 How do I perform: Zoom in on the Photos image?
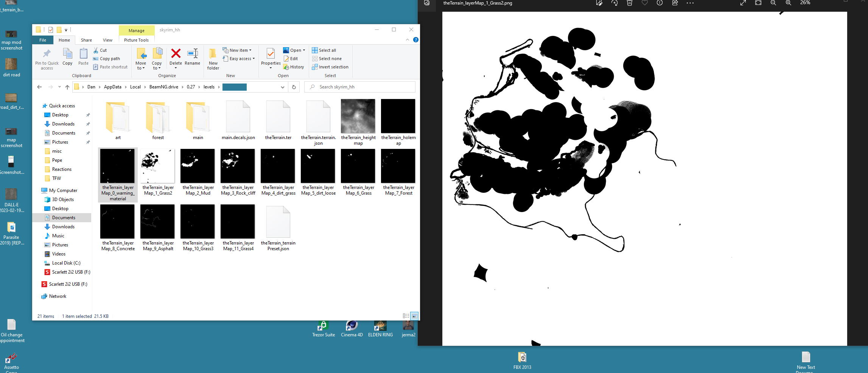click(x=789, y=3)
